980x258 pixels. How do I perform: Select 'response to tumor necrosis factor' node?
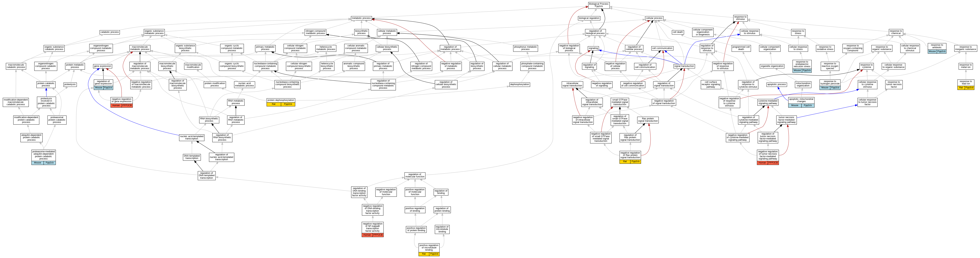pos(894,85)
